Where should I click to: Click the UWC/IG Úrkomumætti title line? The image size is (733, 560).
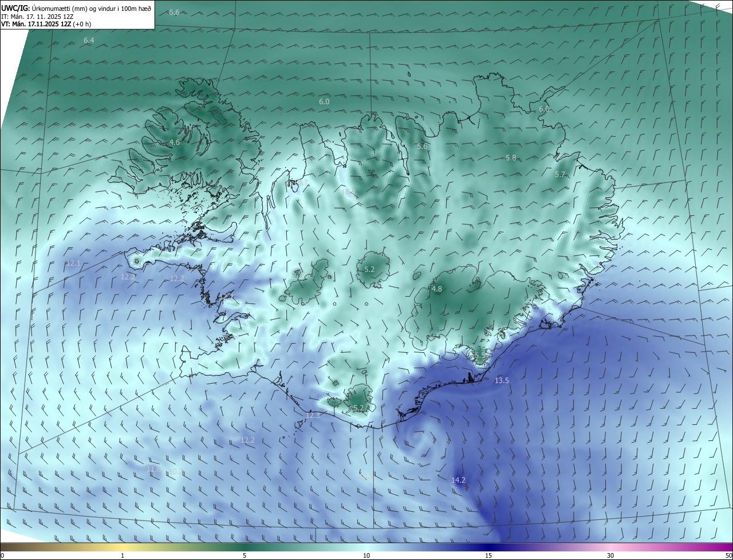tap(76, 9)
